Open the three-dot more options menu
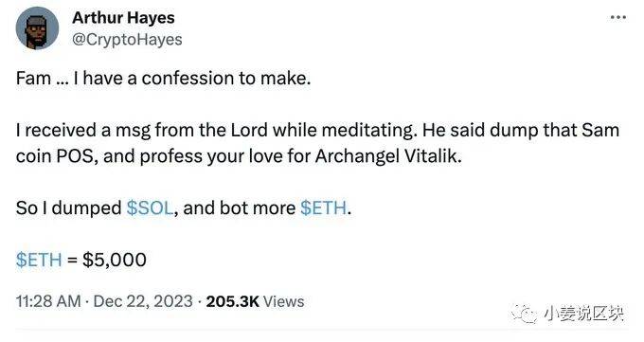The height and width of the screenshot is (342, 644). point(618,17)
